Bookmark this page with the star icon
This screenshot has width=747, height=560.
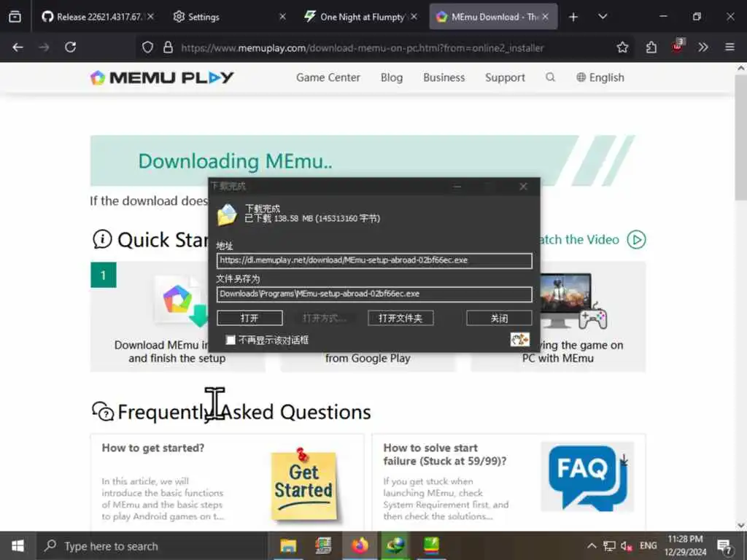[x=622, y=47]
